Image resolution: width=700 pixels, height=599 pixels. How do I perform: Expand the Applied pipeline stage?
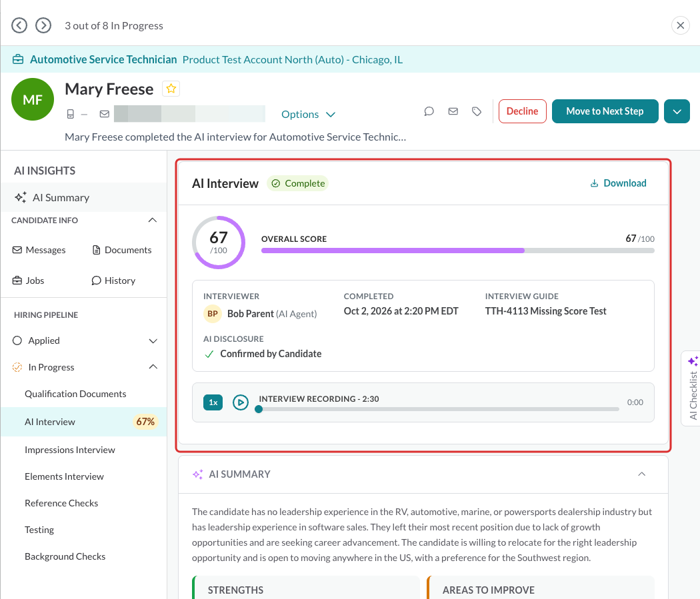click(153, 340)
